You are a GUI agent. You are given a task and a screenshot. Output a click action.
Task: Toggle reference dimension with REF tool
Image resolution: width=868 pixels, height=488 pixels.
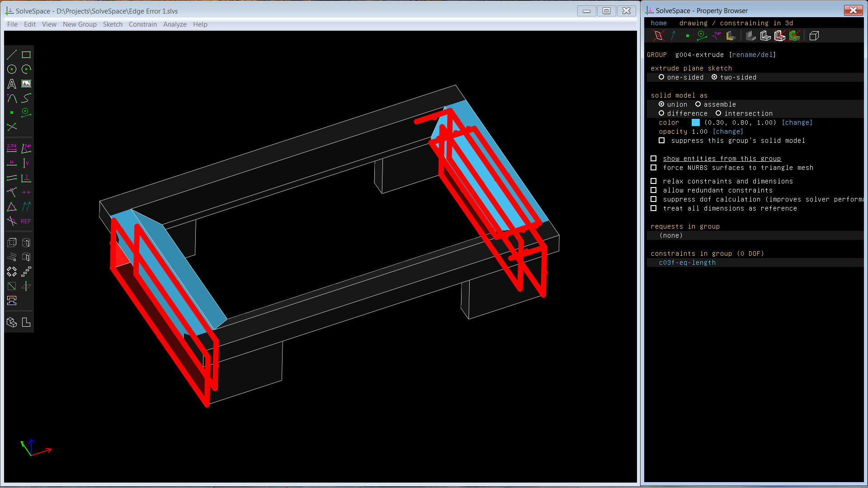click(26, 221)
